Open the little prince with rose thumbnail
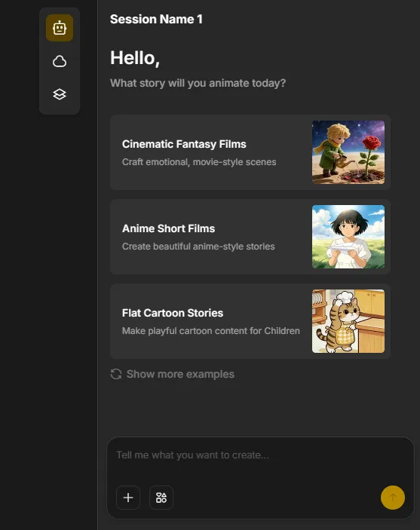Screen dimensions: 420x530 [348, 152]
